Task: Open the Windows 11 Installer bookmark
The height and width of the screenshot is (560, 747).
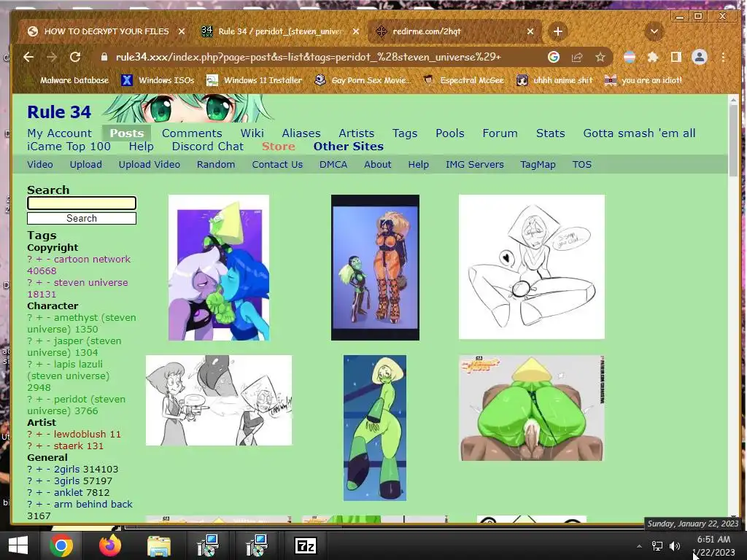Action: point(254,80)
